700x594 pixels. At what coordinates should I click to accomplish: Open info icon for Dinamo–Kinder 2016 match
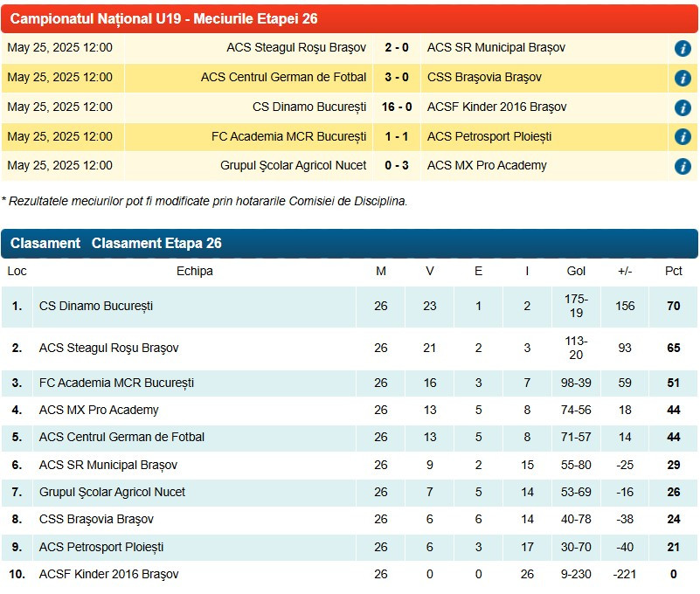(683, 107)
